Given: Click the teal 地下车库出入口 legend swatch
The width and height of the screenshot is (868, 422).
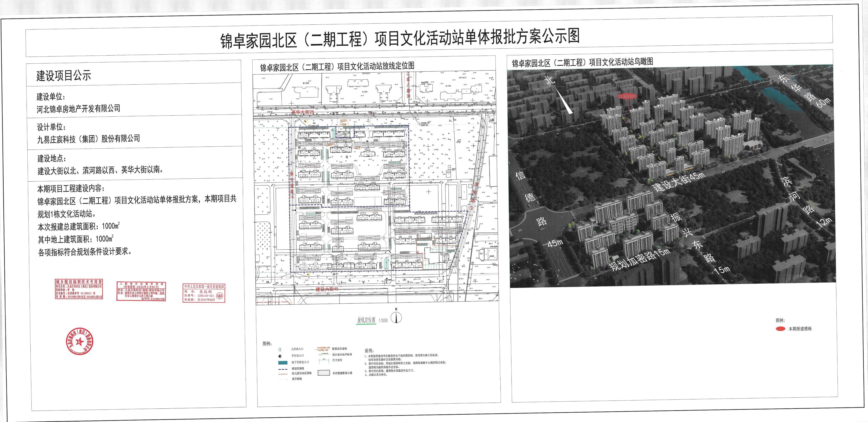Looking at the screenshot, I should (x=283, y=363).
